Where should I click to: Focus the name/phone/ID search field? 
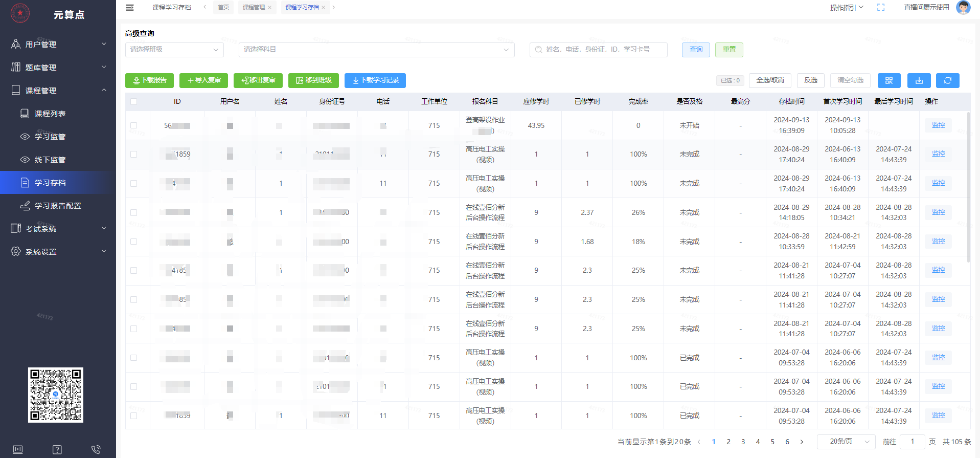599,50
